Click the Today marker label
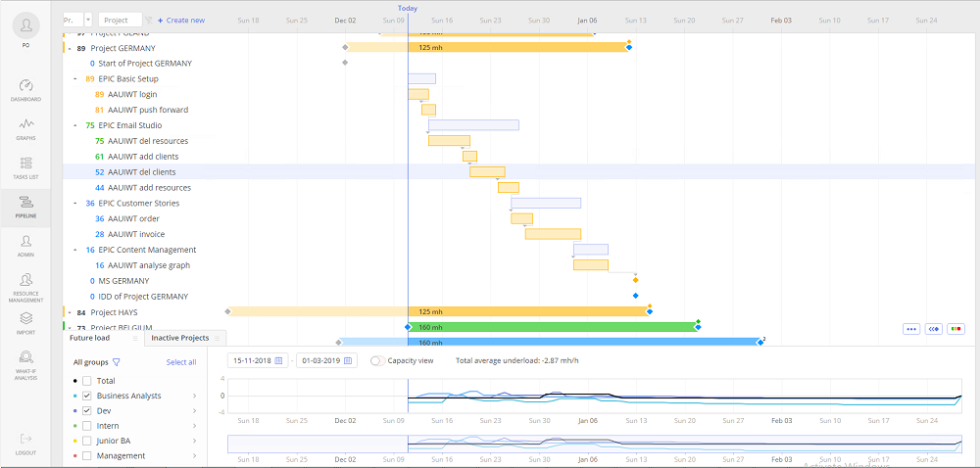The width and height of the screenshot is (980, 468). [408, 8]
